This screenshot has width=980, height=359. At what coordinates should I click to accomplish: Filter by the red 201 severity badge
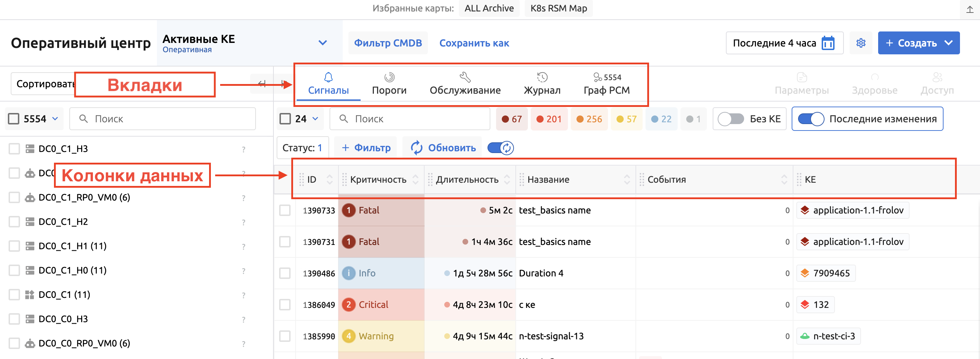[x=549, y=119]
